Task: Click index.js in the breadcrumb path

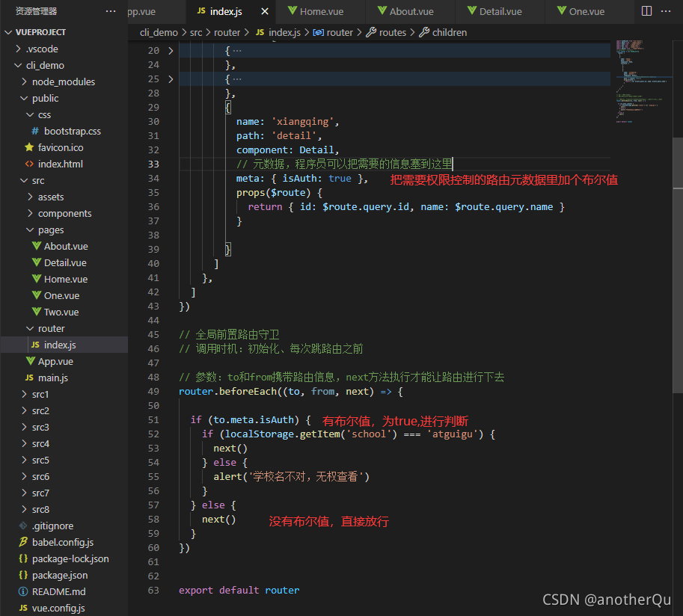Action: point(284,33)
